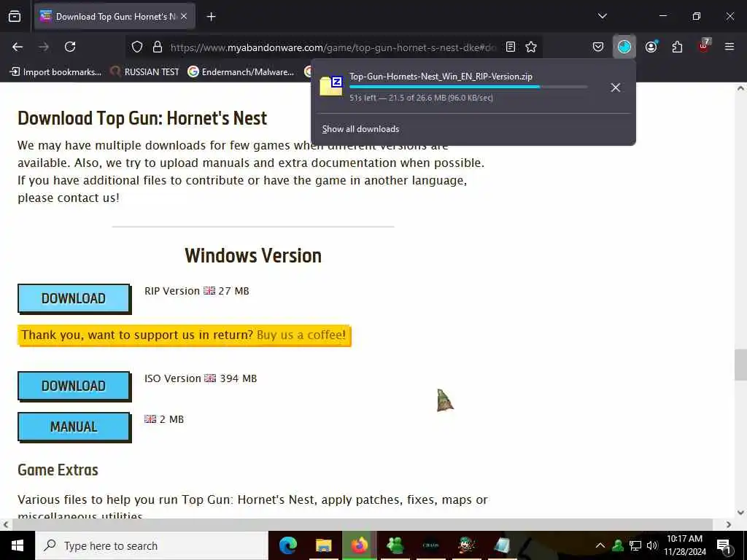
Task: Click the Game Extras heading
Action: point(58,470)
